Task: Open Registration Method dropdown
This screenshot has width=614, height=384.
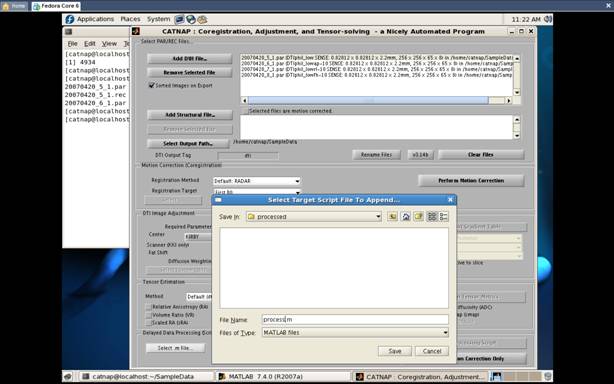Action: pos(256,181)
